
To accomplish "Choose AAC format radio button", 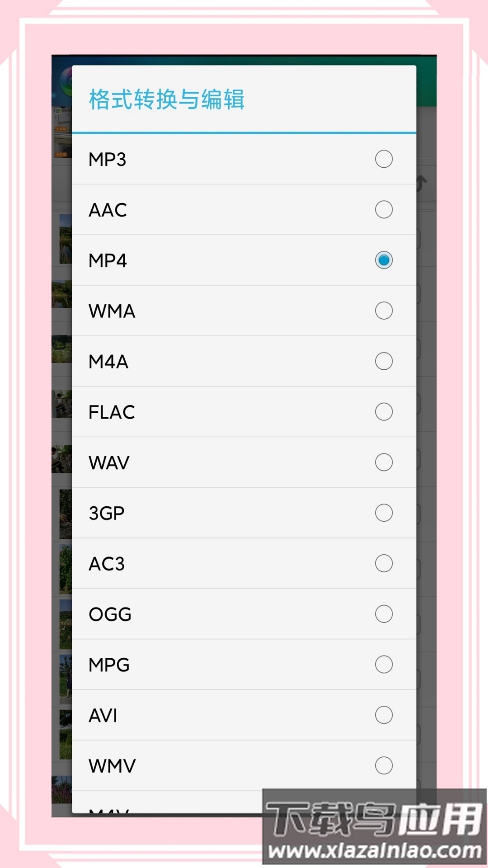I will 384,210.
